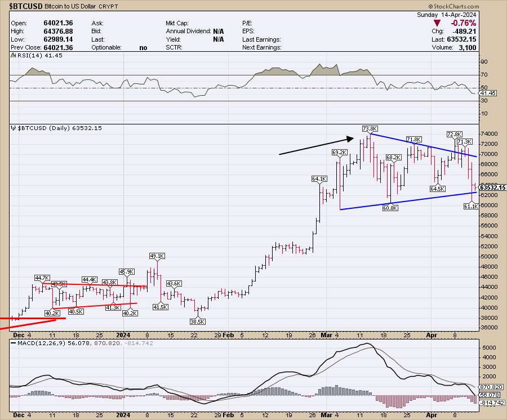
Task: Click the Volume value 3,100
Action: point(467,47)
